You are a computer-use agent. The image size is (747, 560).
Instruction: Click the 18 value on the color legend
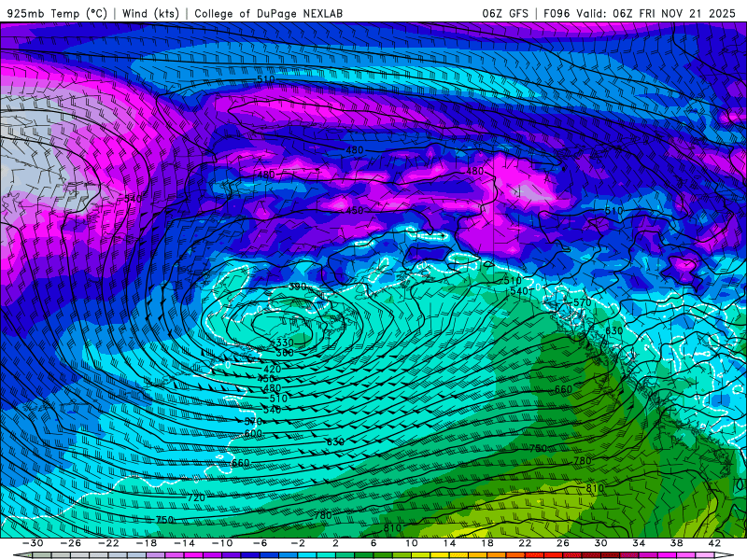pos(486,543)
